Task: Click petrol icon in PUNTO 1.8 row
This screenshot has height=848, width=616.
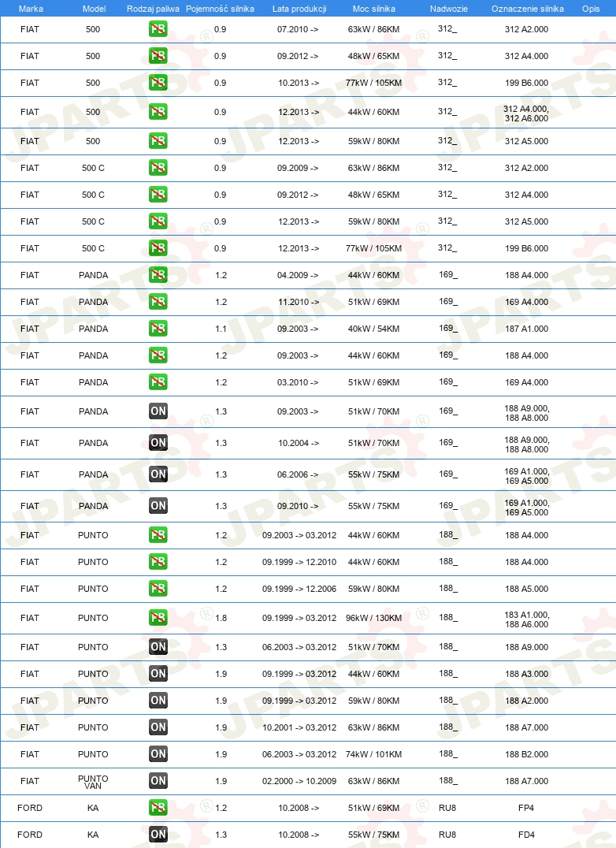Action: [158, 618]
